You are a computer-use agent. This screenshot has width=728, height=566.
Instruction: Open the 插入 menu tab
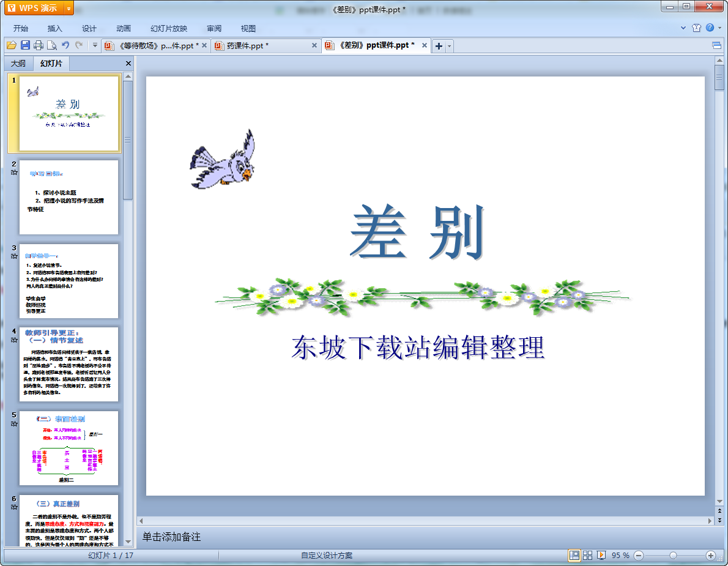click(x=55, y=28)
